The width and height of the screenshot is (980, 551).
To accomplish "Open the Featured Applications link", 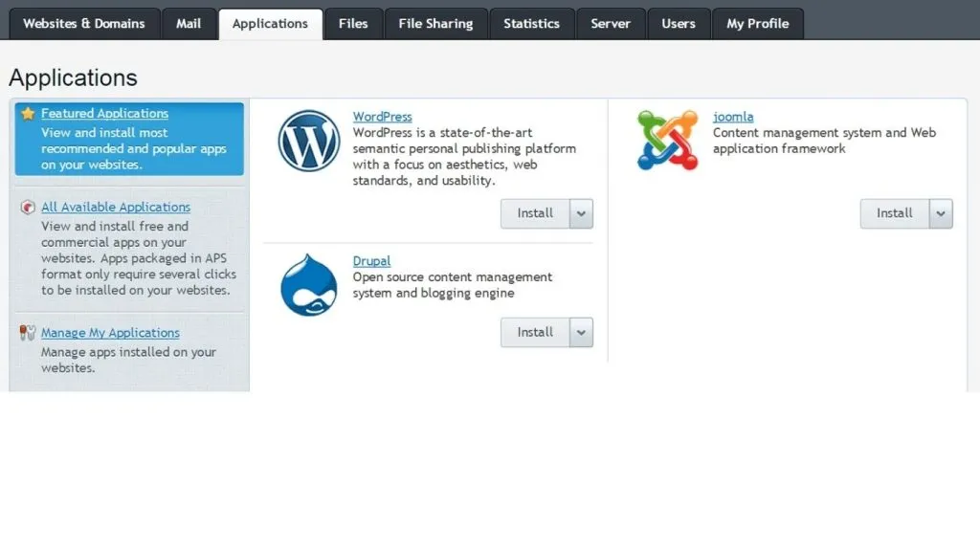I will pyautogui.click(x=104, y=113).
